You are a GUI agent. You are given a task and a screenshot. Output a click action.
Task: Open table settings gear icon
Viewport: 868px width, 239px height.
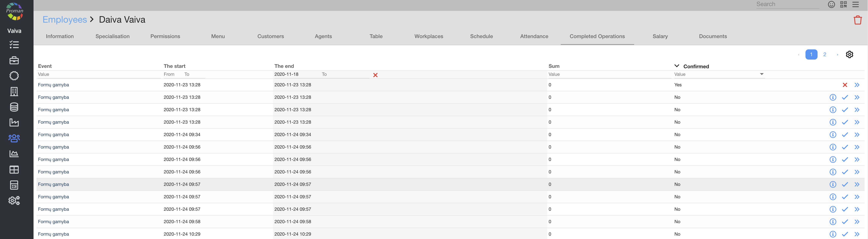[850, 54]
